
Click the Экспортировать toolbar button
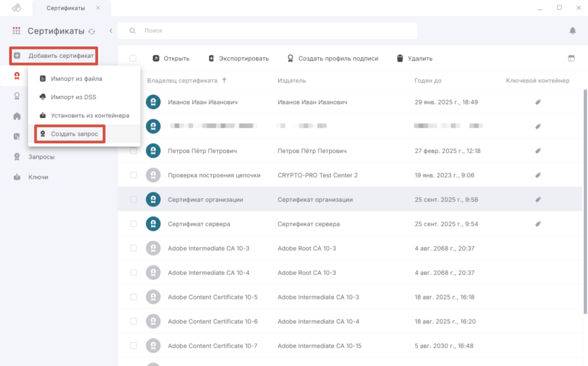[x=238, y=59]
